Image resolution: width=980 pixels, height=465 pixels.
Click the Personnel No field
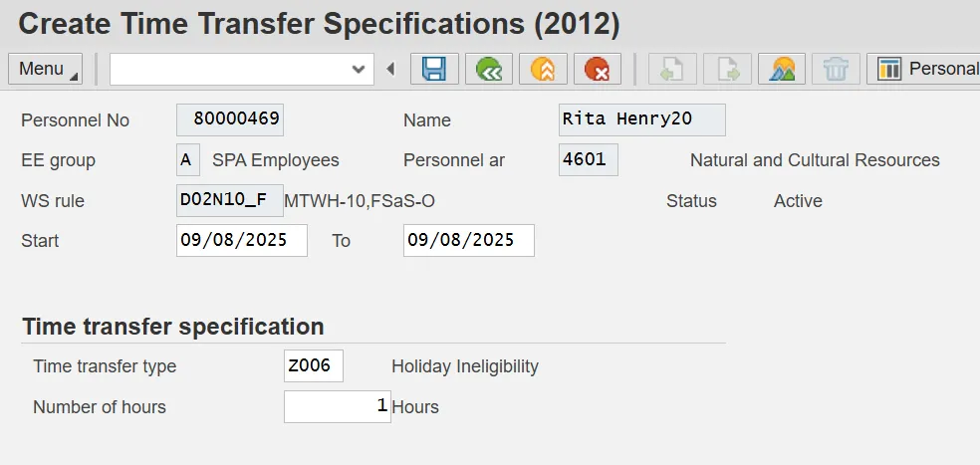(x=229, y=120)
